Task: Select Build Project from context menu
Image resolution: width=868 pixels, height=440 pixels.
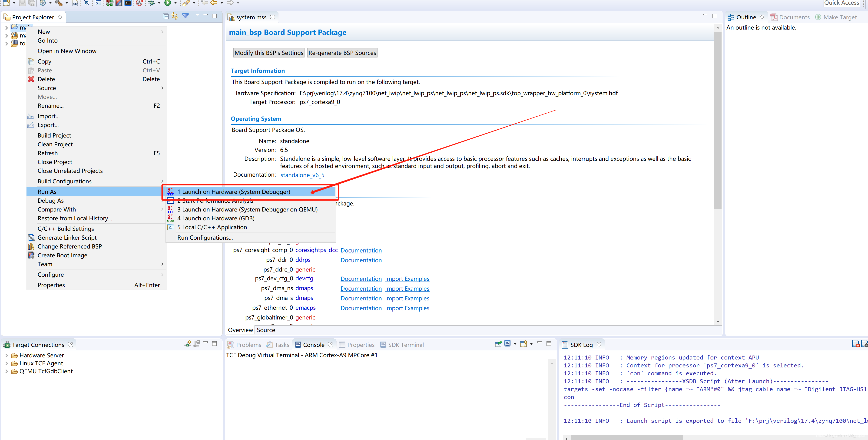Action: coord(96,135)
